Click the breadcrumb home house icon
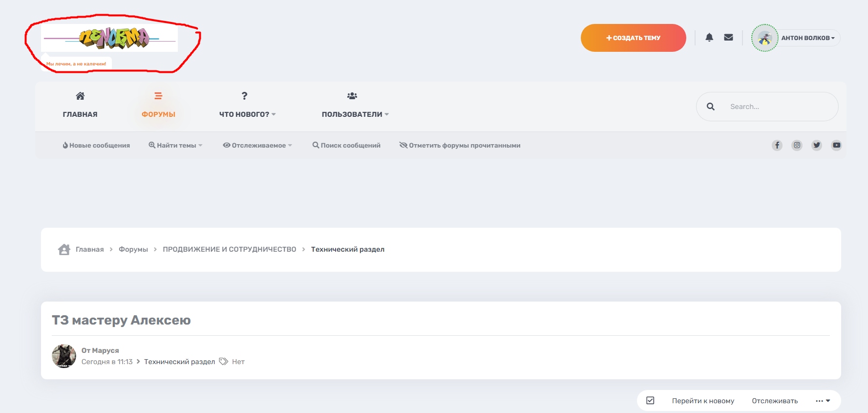Screen dimensions: 868x413 (x=64, y=249)
